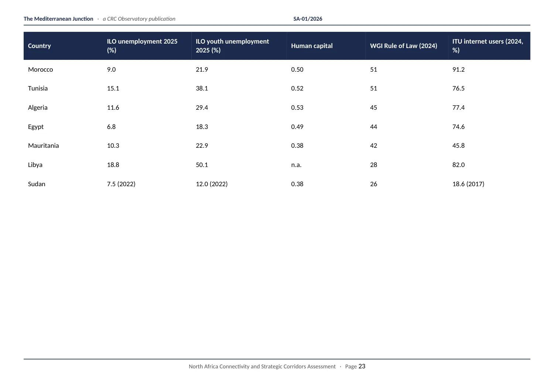Screen dimensions: 554x392
Task: Click Algeria's Rule of Law value 45
Action: (373, 108)
